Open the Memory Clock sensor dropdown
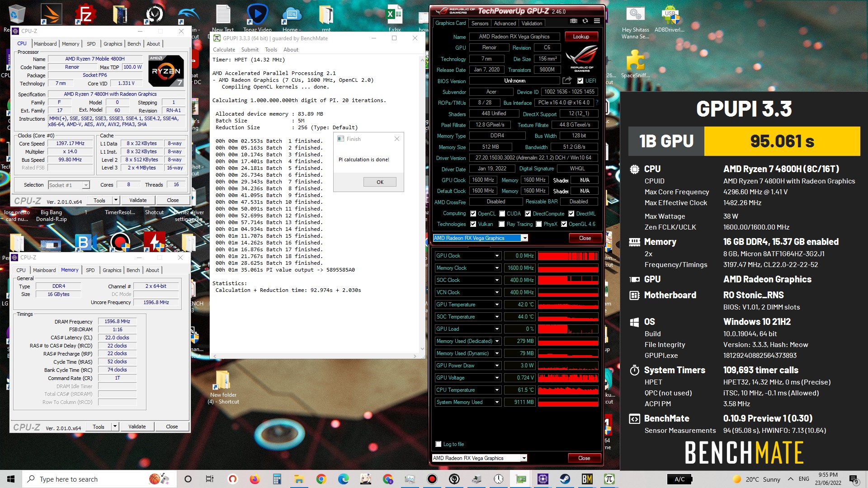 tap(497, 268)
